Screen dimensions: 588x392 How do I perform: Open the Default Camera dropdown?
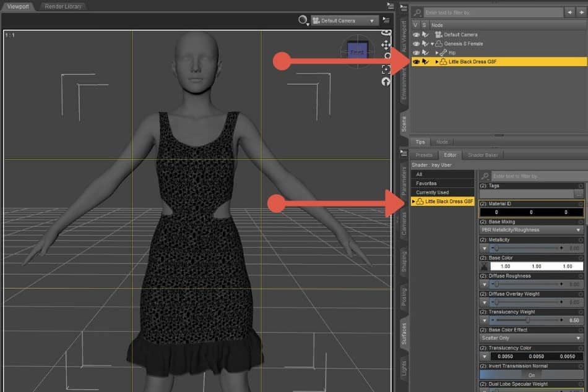tap(371, 20)
